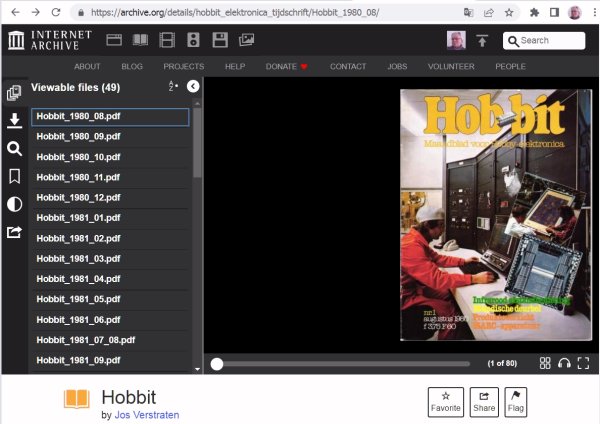Select the viewable files panel icon
This screenshot has height=424, width=600.
coord(14,93)
